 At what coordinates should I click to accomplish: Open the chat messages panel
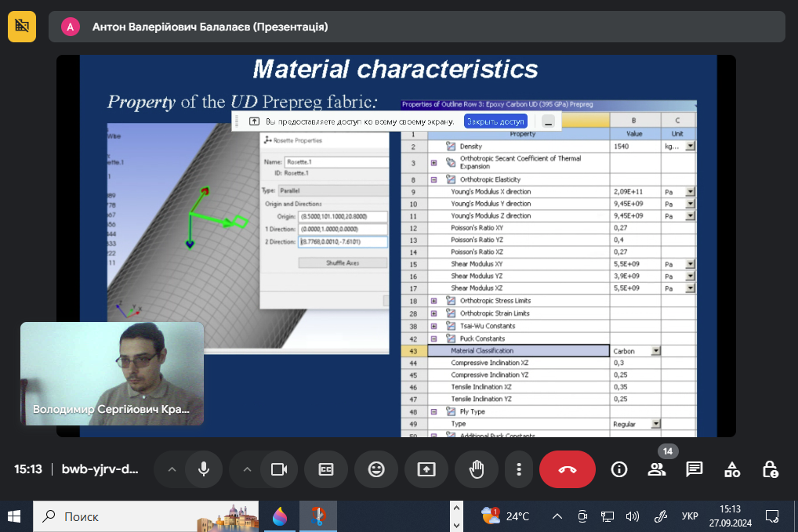click(694, 469)
